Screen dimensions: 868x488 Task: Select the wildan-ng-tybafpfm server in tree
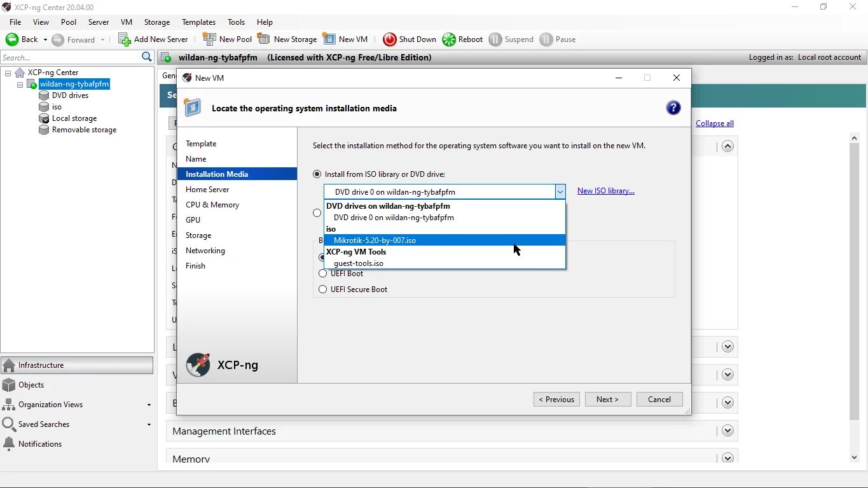point(74,84)
